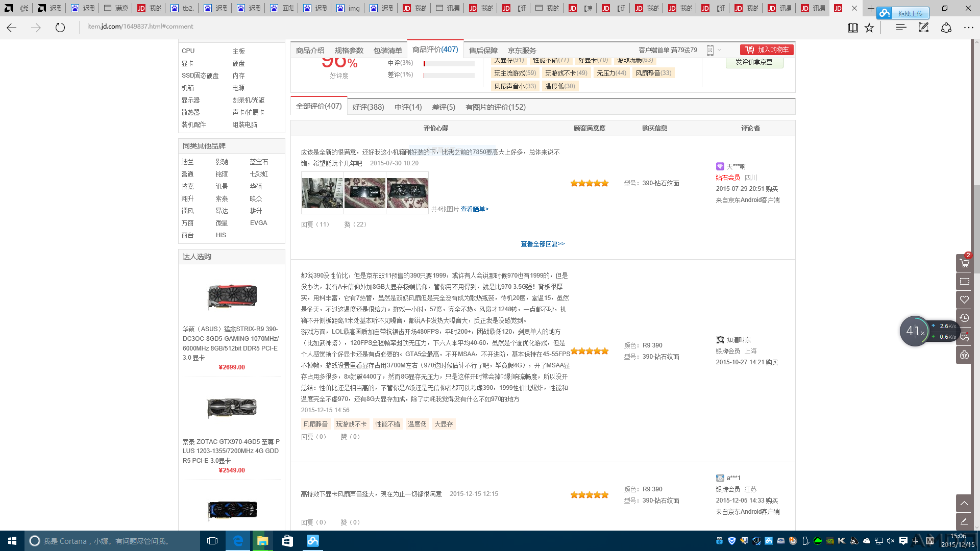
Task: Open Edge more actions ellipsis menu
Action: [x=968, y=28]
